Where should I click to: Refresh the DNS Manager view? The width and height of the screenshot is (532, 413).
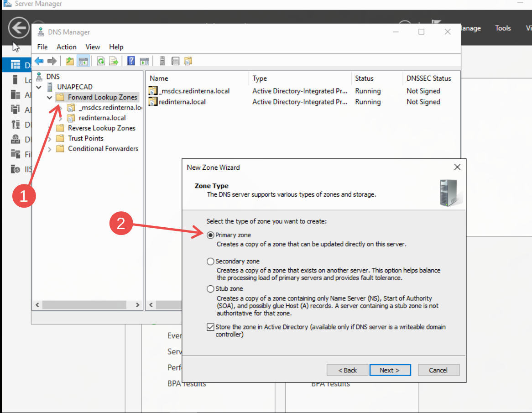101,61
